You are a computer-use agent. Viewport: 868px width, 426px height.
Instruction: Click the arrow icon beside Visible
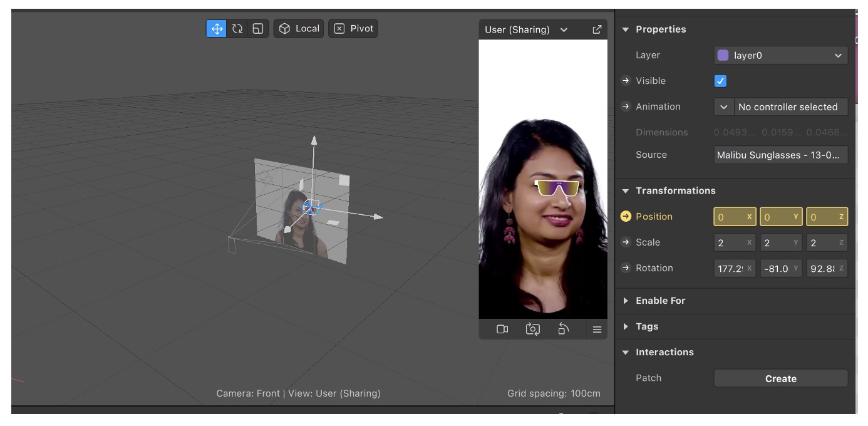click(626, 81)
